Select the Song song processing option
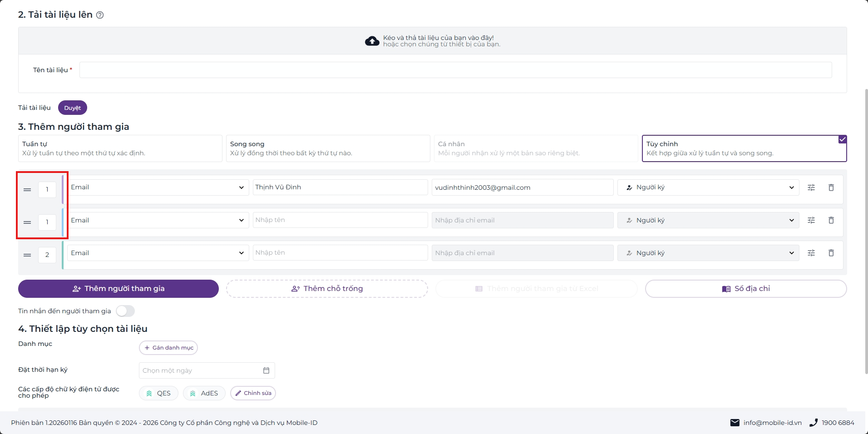 328,148
